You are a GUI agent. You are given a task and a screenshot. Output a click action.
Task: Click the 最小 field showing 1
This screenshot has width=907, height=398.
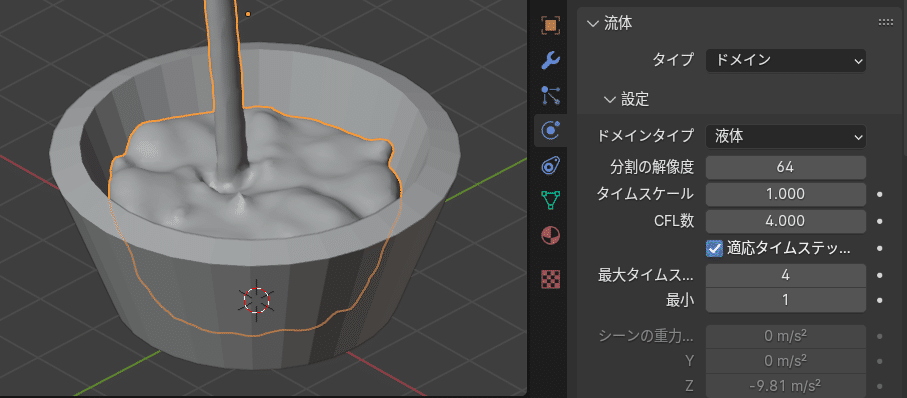tap(786, 300)
